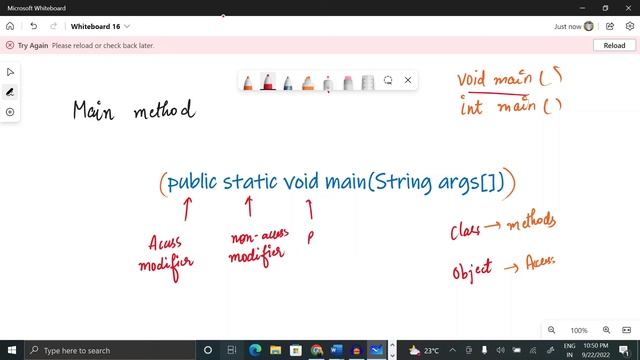Open the volume control in the tray
The height and width of the screenshot is (360, 640).
click(x=500, y=350)
